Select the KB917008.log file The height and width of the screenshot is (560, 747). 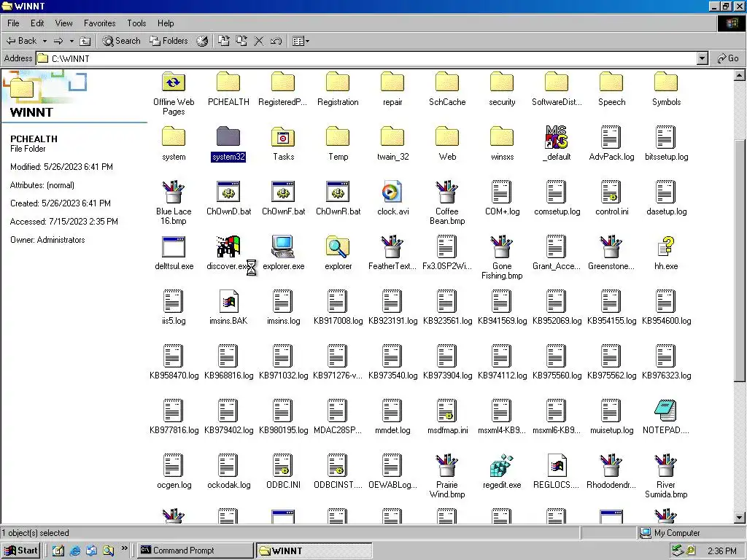(x=338, y=308)
